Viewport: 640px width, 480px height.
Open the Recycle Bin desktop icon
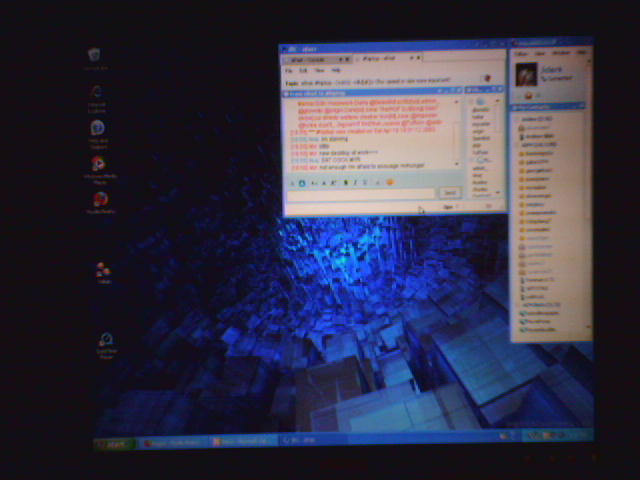94,56
